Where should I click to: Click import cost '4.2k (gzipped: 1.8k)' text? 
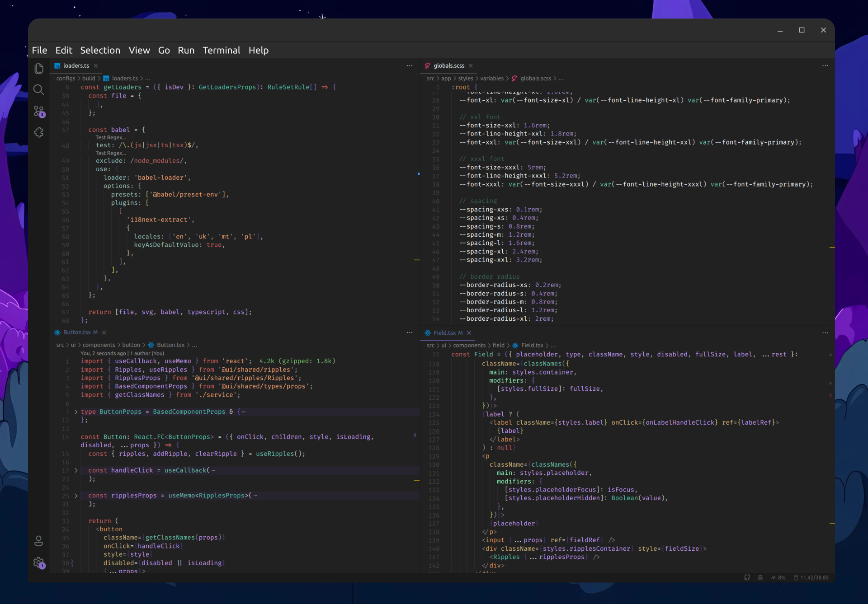(x=297, y=361)
